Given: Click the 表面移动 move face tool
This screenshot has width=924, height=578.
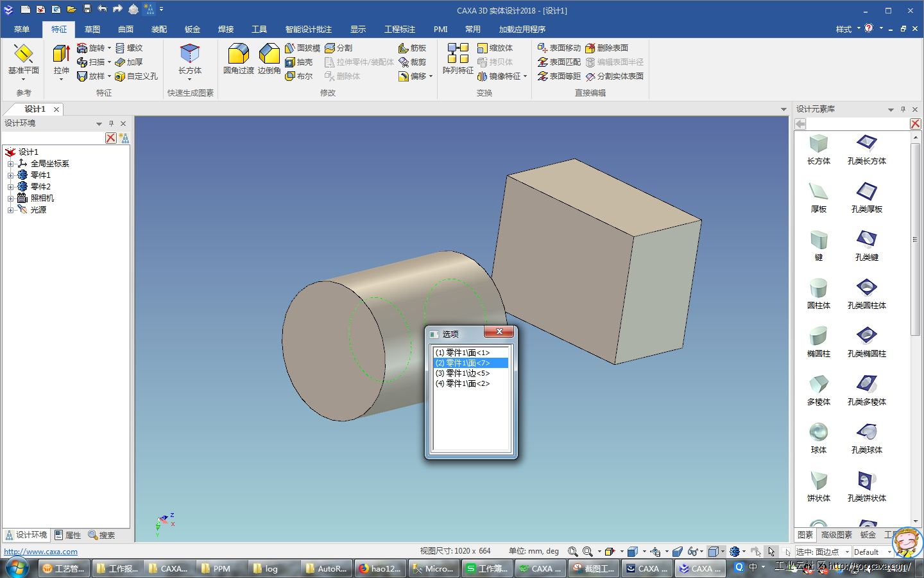Looking at the screenshot, I should click(x=559, y=48).
